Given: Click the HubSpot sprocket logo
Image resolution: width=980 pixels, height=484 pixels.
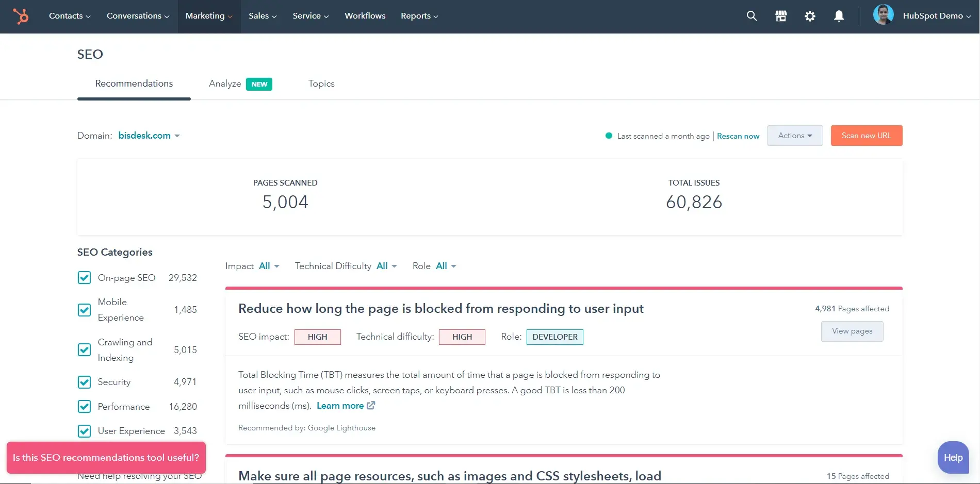Looking at the screenshot, I should 21,16.
